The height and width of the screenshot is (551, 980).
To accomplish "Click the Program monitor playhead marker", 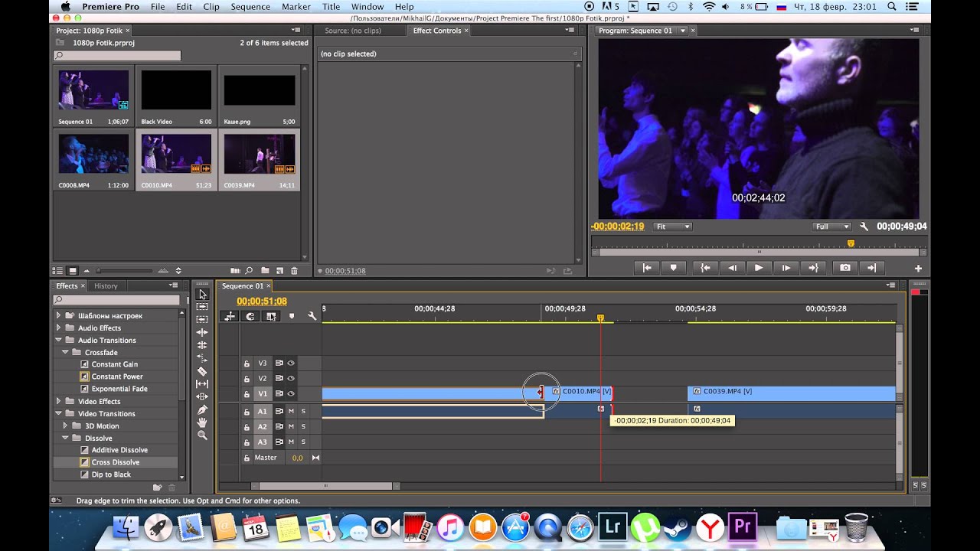I will coord(851,243).
